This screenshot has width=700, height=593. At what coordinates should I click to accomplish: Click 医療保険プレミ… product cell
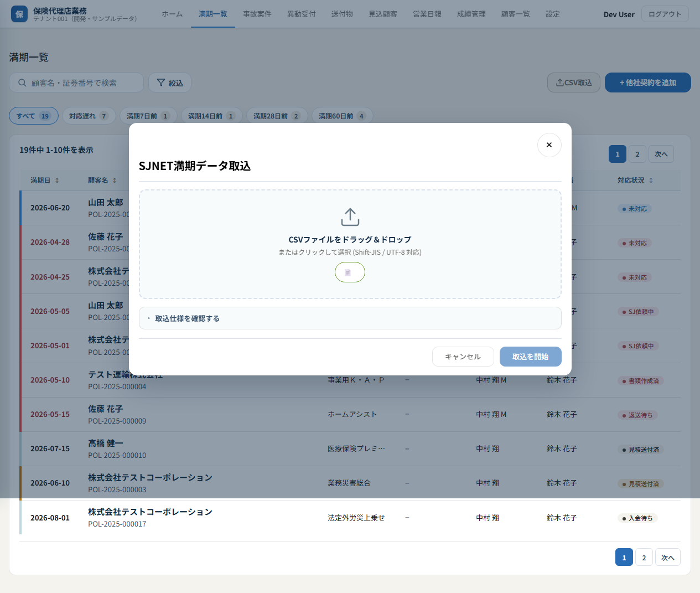(x=356, y=448)
